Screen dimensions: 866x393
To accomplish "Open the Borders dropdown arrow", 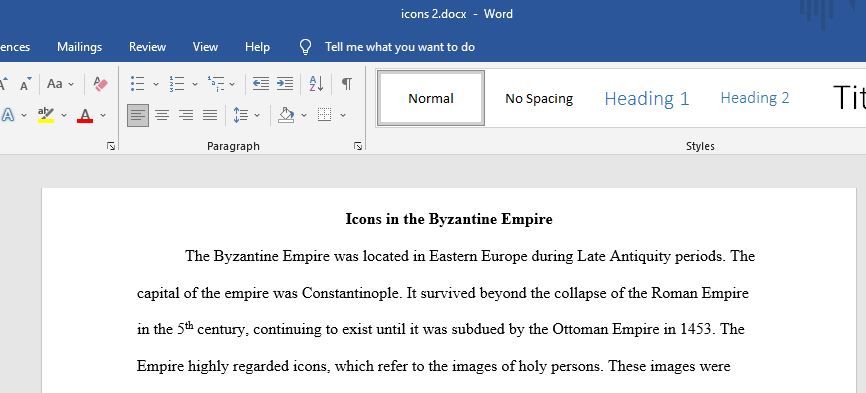I will click(x=343, y=115).
